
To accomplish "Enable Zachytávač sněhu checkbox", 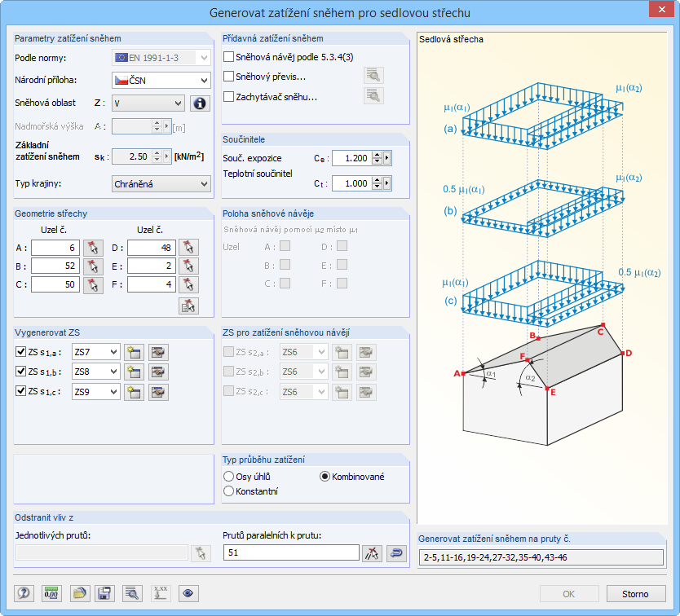I will tap(228, 96).
